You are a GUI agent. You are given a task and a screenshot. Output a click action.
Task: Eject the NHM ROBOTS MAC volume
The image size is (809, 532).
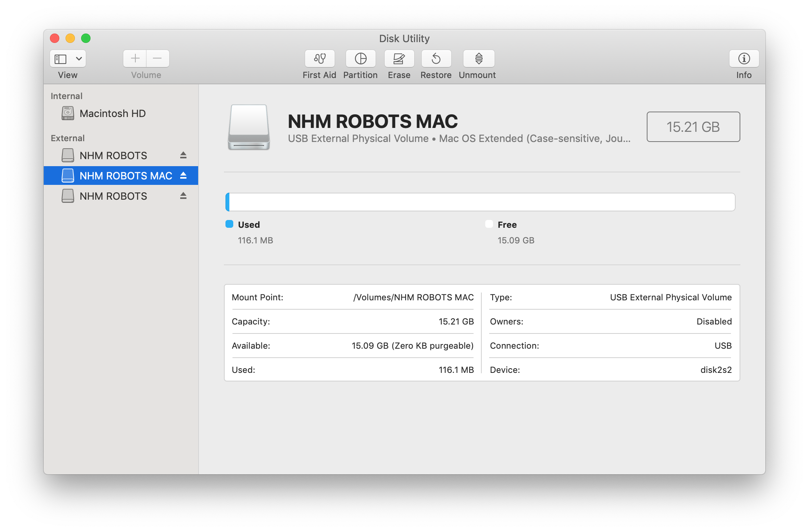coord(183,176)
